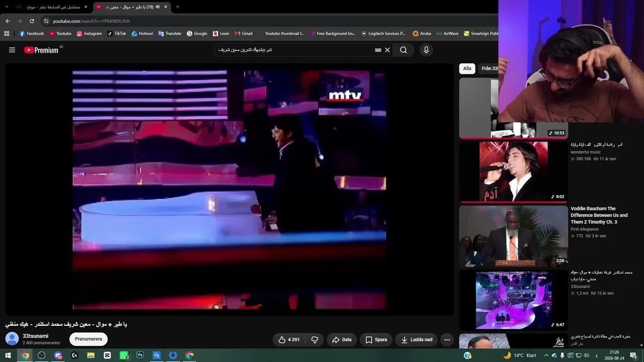Open the Voddie Baucham video thumbnail
644x362 pixels.
coord(513,236)
